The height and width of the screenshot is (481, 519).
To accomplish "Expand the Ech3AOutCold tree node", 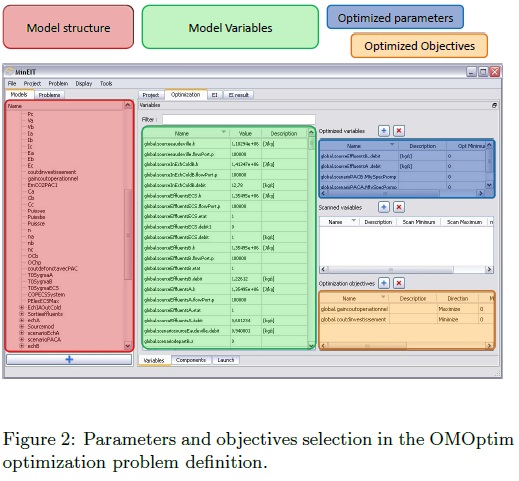I will click(x=22, y=307).
